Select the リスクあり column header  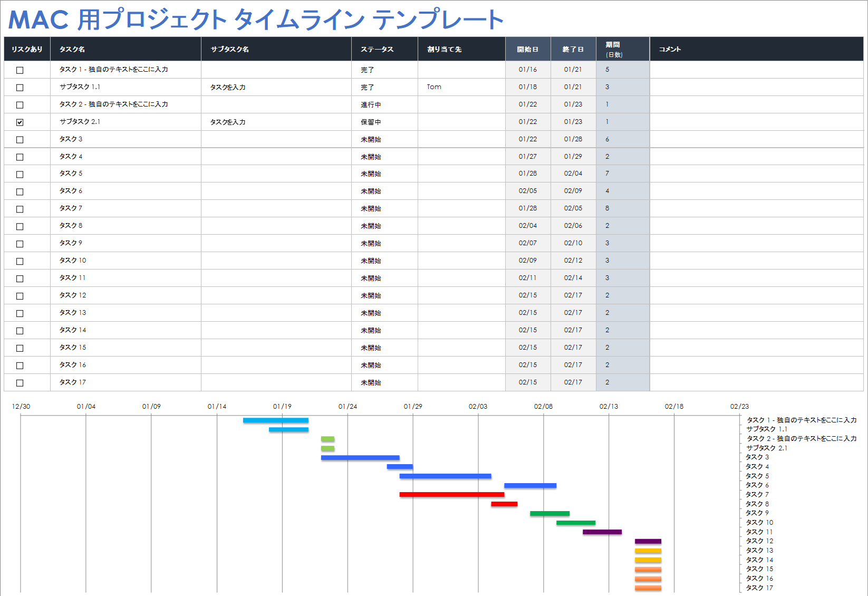(27, 49)
